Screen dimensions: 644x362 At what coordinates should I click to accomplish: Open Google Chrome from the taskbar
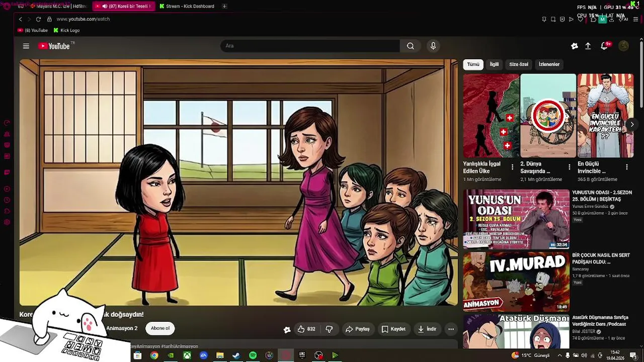pyautogui.click(x=154, y=355)
